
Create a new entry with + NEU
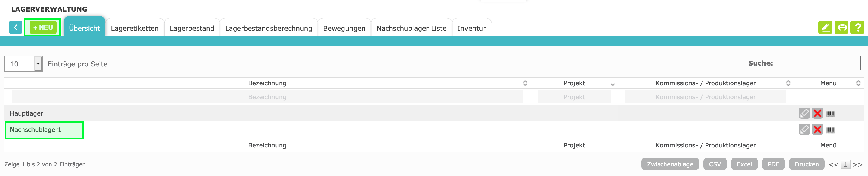pos(43,27)
